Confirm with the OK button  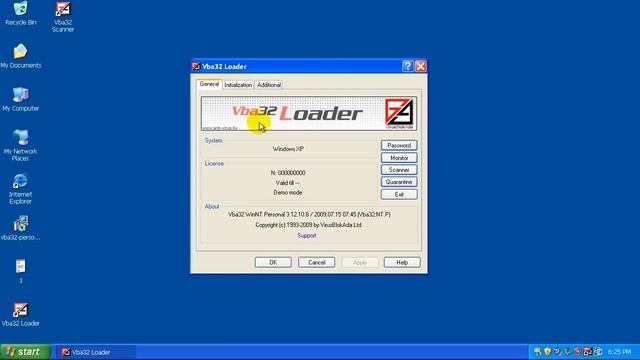click(x=273, y=262)
